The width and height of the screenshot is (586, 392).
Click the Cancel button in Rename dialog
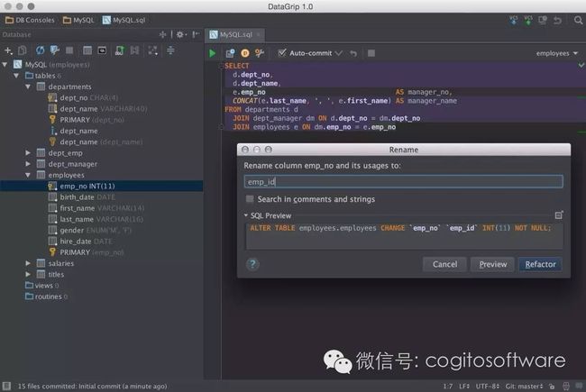(444, 264)
